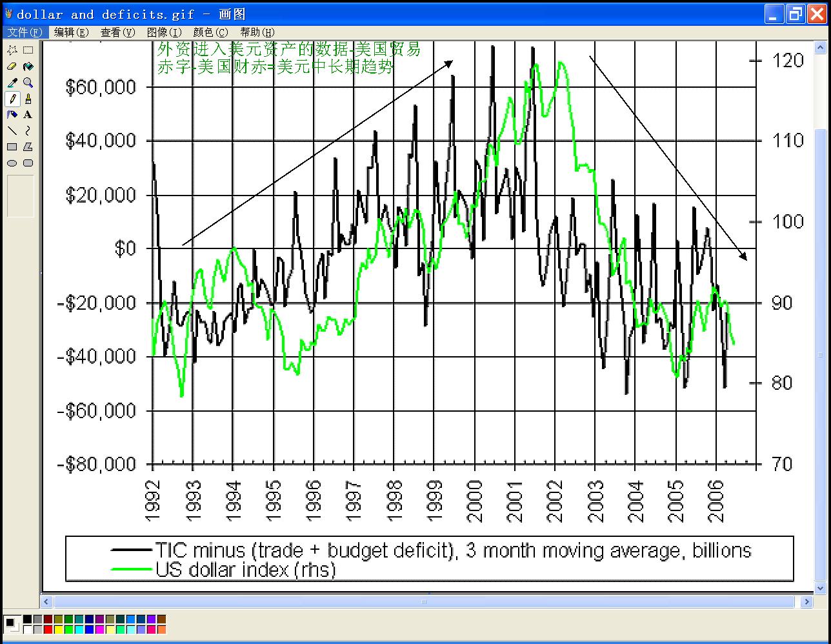Select the bright yellow color swatch
The image size is (831, 644).
pyautogui.click(x=59, y=630)
